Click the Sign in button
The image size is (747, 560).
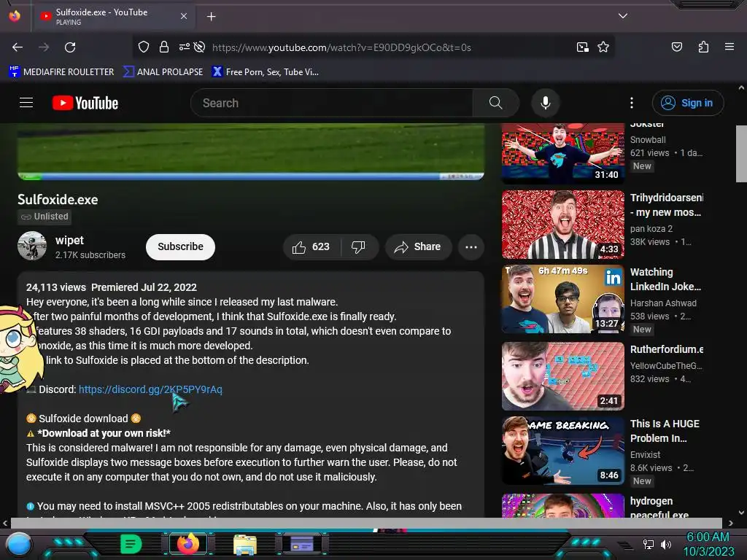(x=687, y=103)
